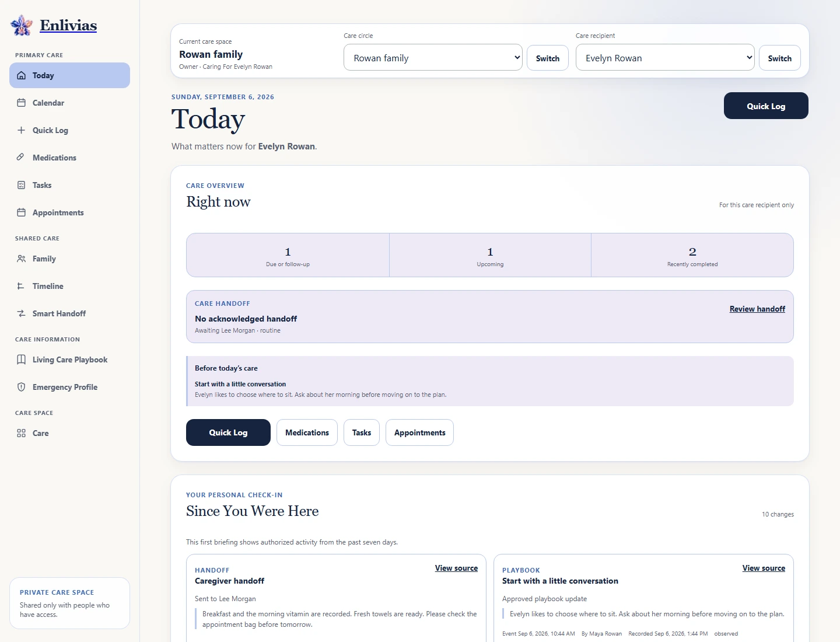Click the Smart Handoff arrows icon
The width and height of the screenshot is (840, 642).
coord(22,313)
